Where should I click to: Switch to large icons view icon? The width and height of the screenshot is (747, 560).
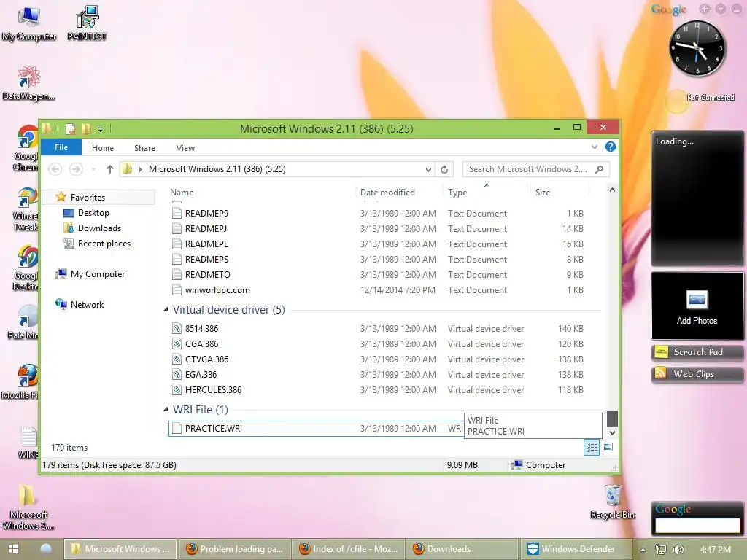[x=608, y=447]
